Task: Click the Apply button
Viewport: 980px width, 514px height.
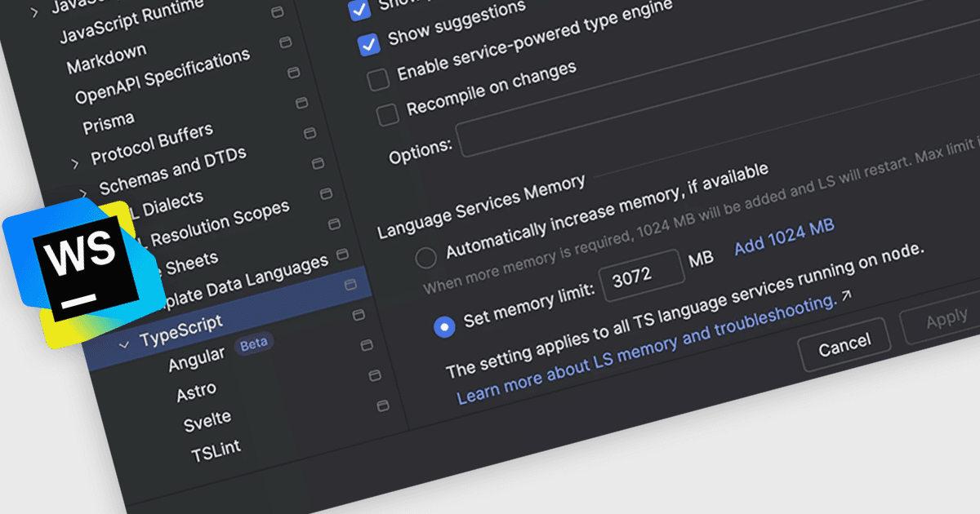Action: [x=946, y=319]
